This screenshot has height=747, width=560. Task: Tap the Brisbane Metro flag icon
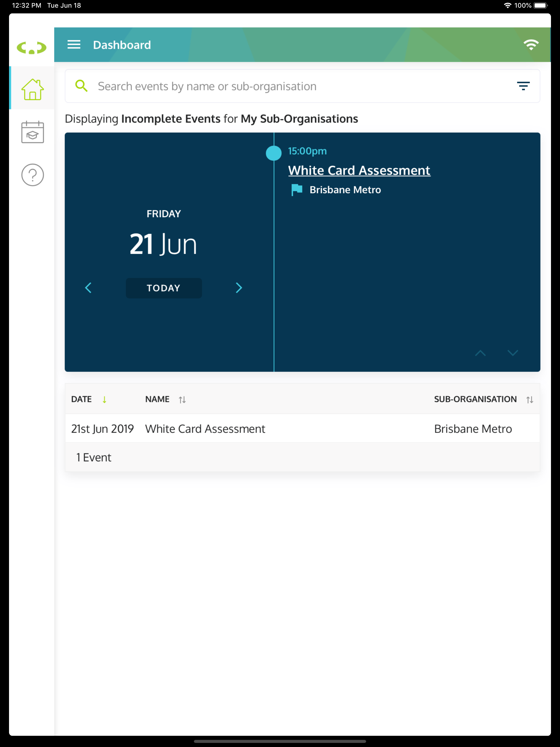pyautogui.click(x=297, y=190)
